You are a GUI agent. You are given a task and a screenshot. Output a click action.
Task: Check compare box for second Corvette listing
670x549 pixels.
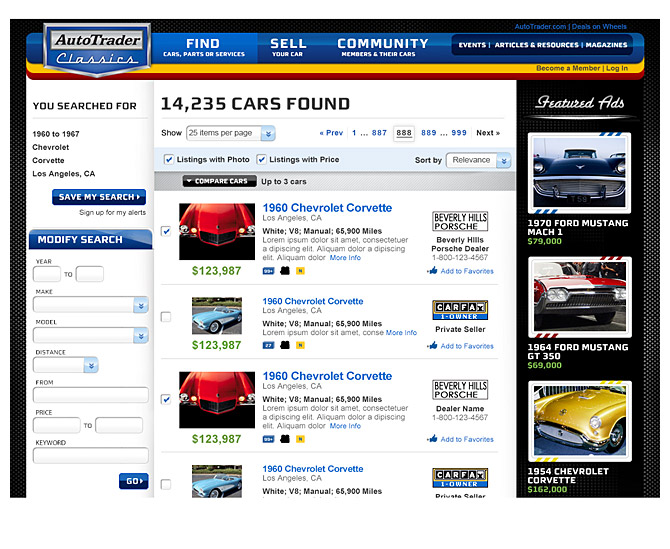pos(166,317)
